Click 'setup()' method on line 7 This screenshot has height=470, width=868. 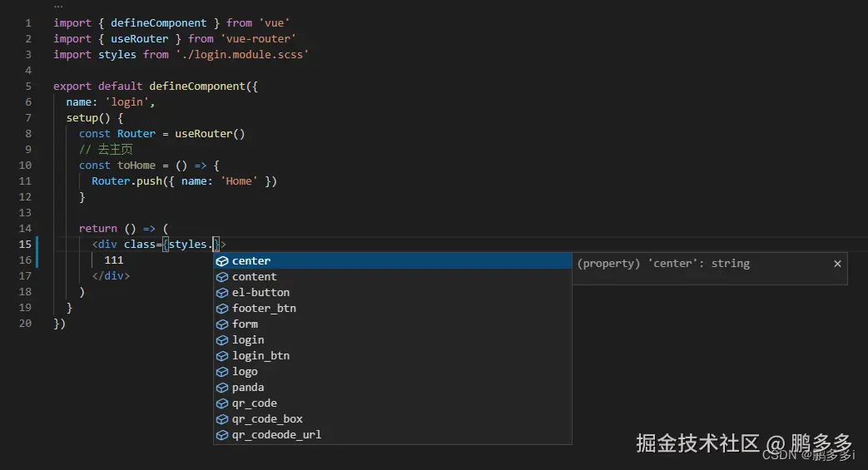coord(88,118)
